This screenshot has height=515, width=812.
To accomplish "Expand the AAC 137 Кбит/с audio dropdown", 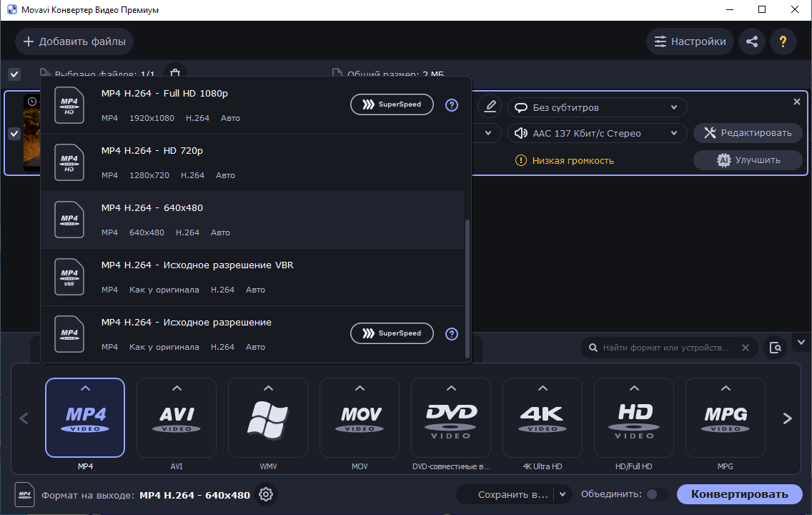I will tap(597, 133).
